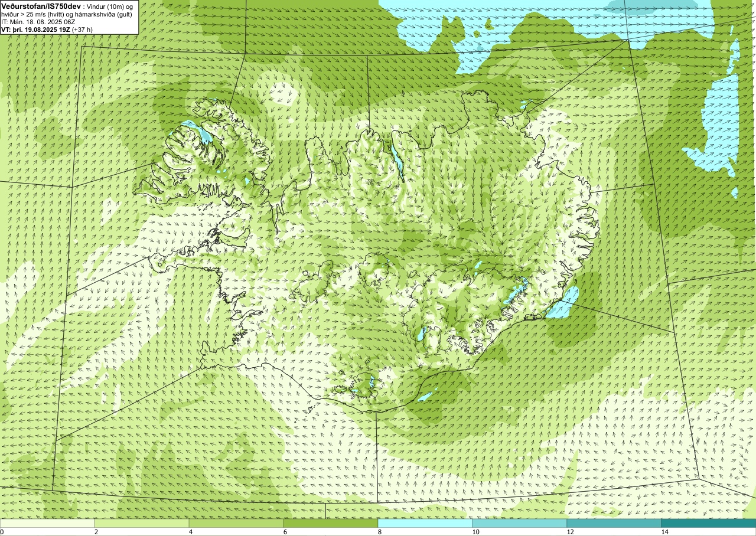Viewport: 756px width, 536px height.
Task: Click the legend scale label "4"
Action: click(190, 532)
